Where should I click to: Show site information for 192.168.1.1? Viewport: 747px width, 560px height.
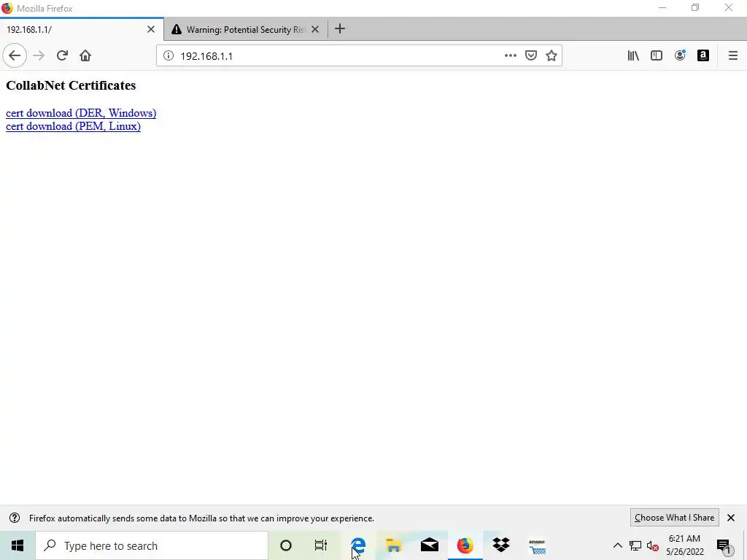169,55
